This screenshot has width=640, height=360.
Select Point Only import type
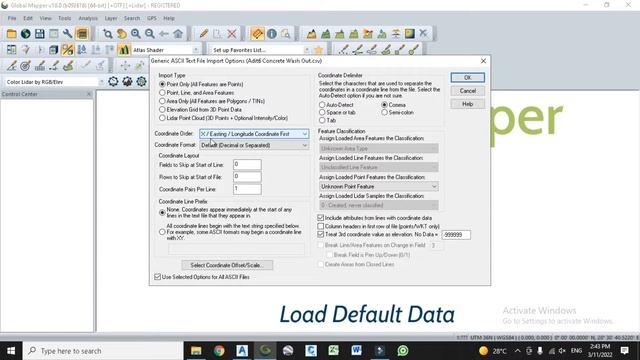tap(162, 84)
